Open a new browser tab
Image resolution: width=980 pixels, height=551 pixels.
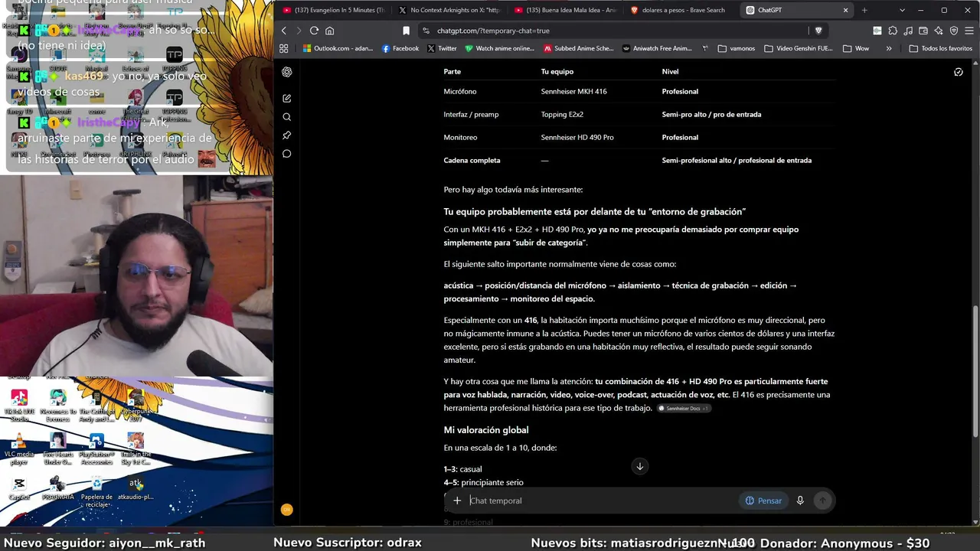click(864, 10)
